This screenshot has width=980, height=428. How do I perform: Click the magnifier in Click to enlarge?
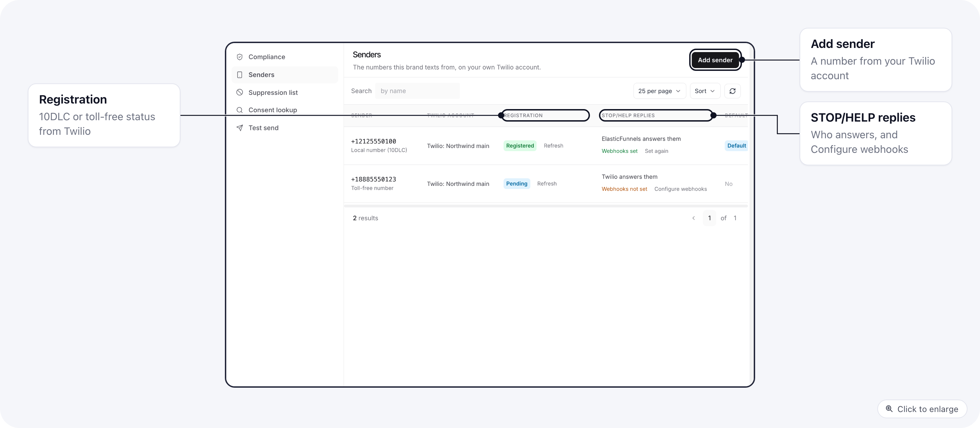[x=889, y=409]
